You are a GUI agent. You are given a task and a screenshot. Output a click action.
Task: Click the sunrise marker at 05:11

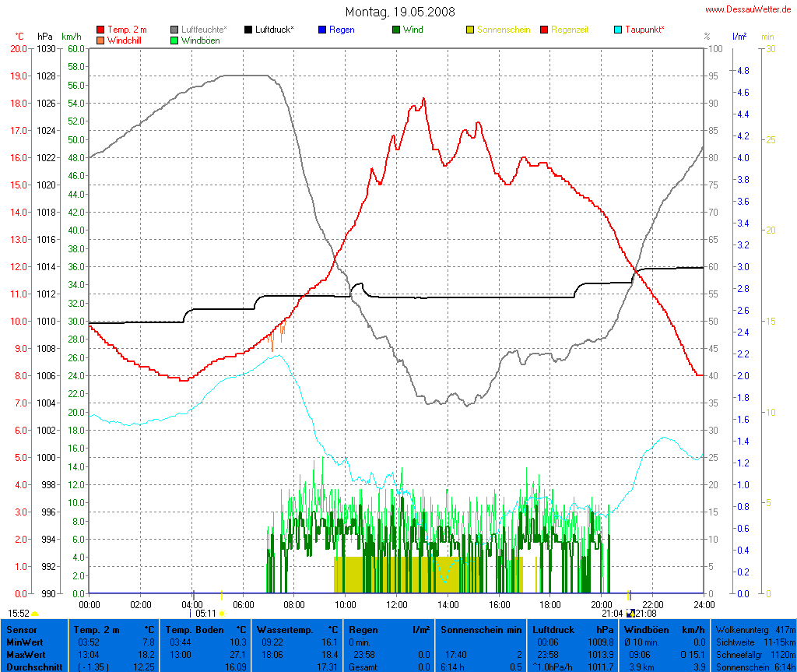[222, 614]
